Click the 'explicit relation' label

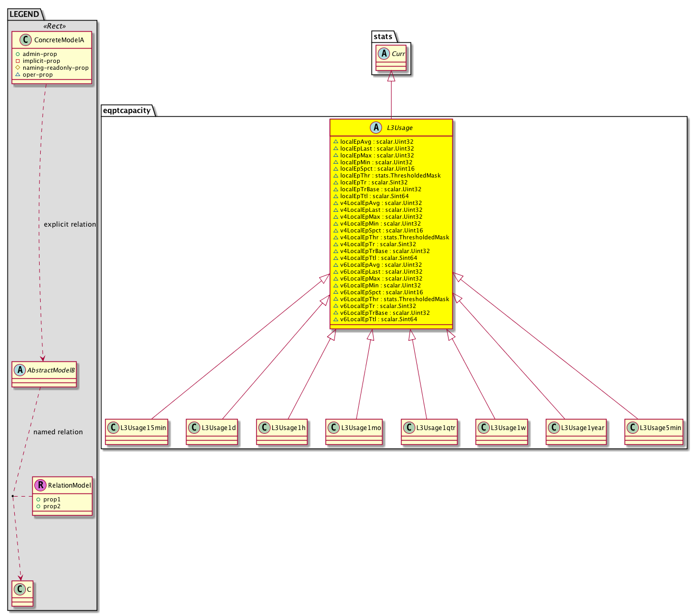[x=70, y=225]
